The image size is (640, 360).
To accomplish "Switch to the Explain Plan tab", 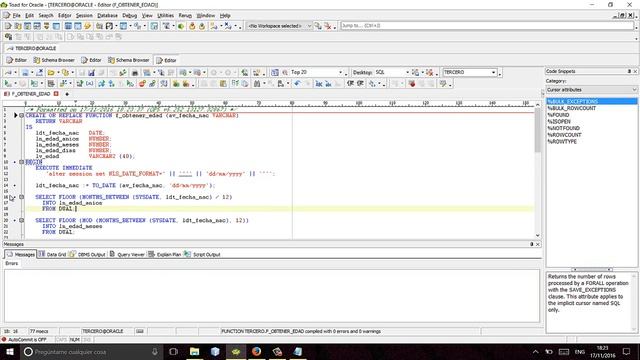I will pyautogui.click(x=164, y=254).
